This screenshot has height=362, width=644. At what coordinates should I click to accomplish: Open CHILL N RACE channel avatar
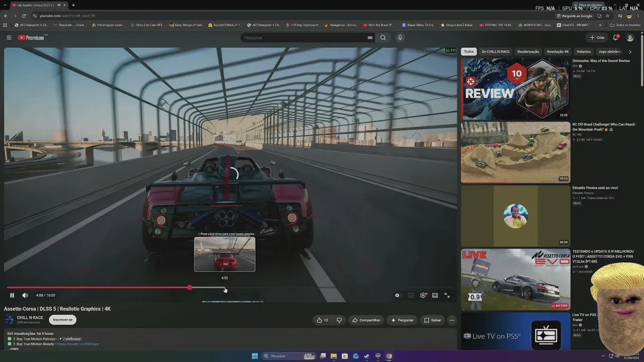[9, 320]
